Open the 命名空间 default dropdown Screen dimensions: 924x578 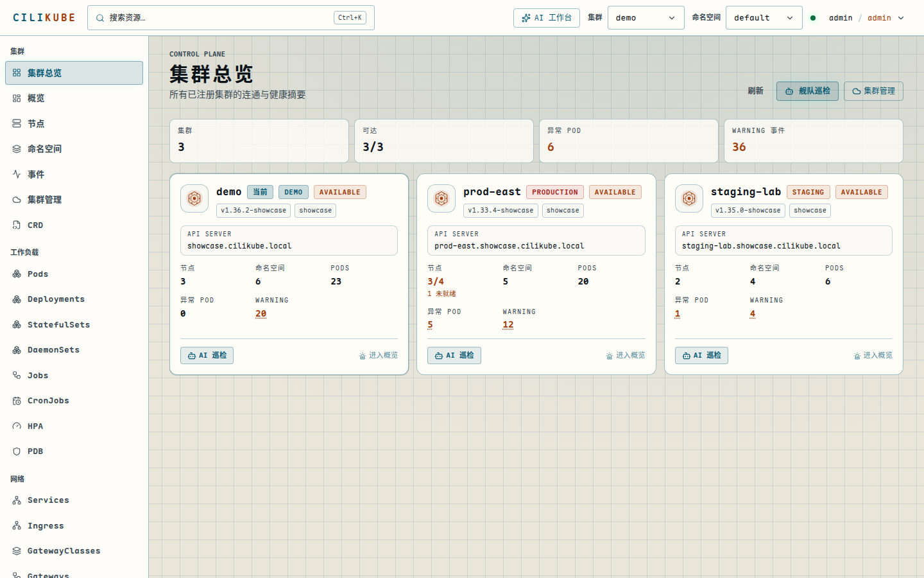[764, 18]
